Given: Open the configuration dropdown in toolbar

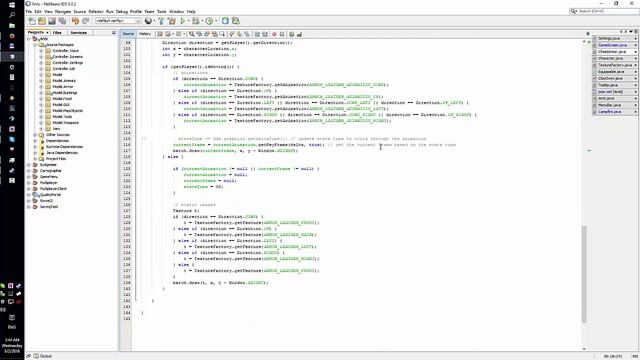Looking at the screenshot, I should [118, 21].
